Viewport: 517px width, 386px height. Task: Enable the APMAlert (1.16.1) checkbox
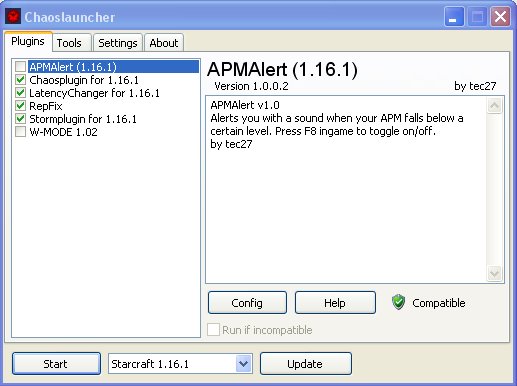pyautogui.click(x=20, y=67)
